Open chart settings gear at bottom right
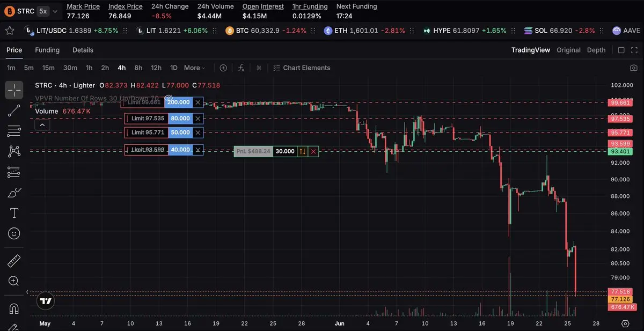644x331 pixels. point(625,323)
